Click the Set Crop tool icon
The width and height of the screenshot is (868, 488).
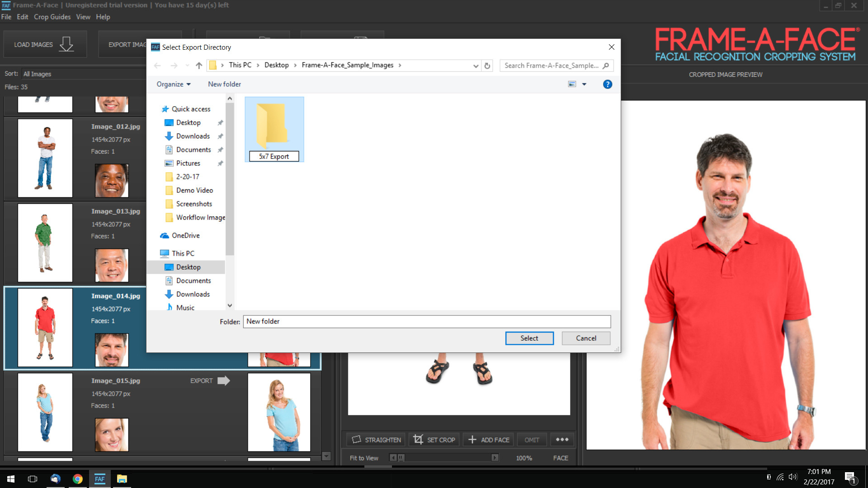[418, 440]
